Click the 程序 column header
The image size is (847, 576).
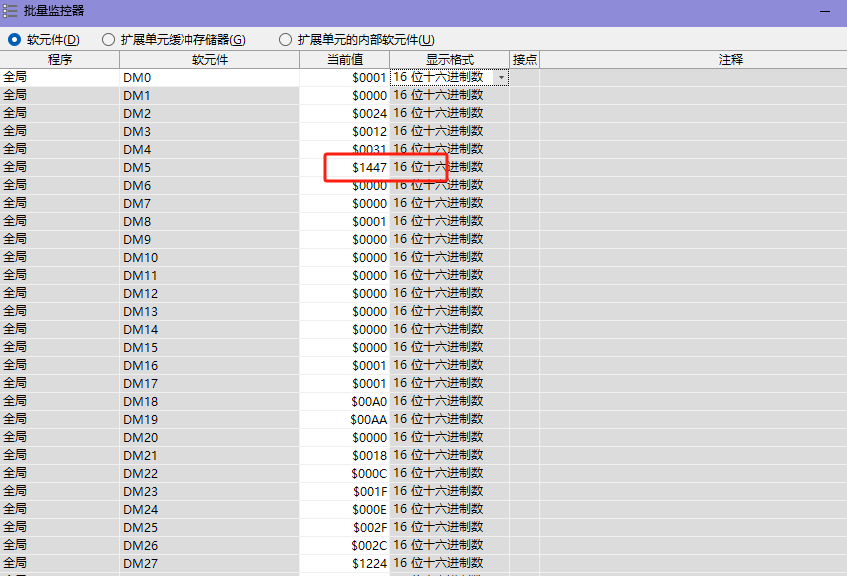click(x=60, y=60)
